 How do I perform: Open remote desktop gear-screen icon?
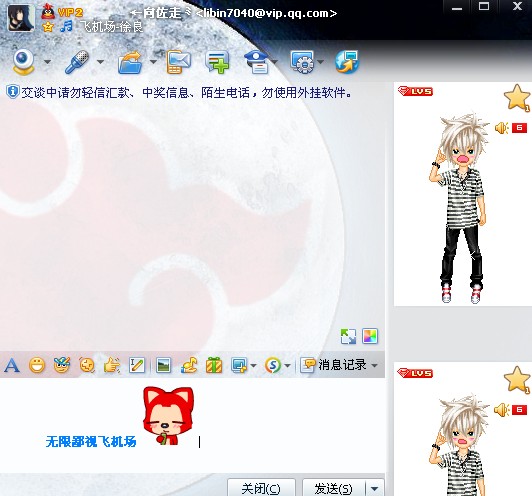pyautogui.click(x=302, y=62)
